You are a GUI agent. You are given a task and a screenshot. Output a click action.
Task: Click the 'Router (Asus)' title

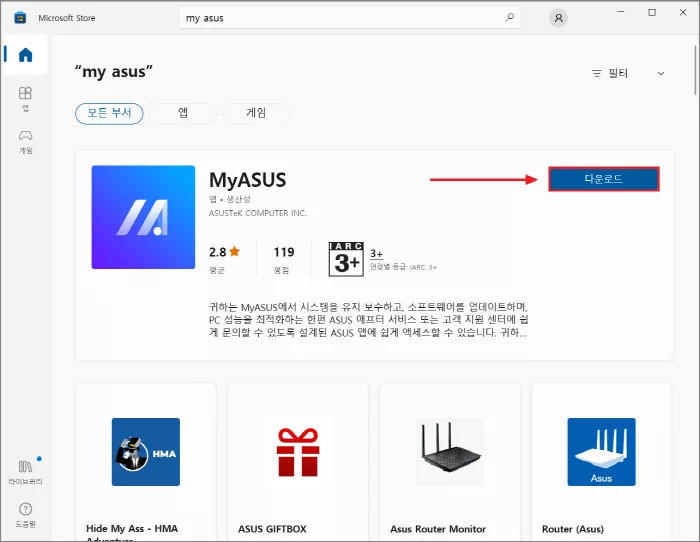pos(573,529)
